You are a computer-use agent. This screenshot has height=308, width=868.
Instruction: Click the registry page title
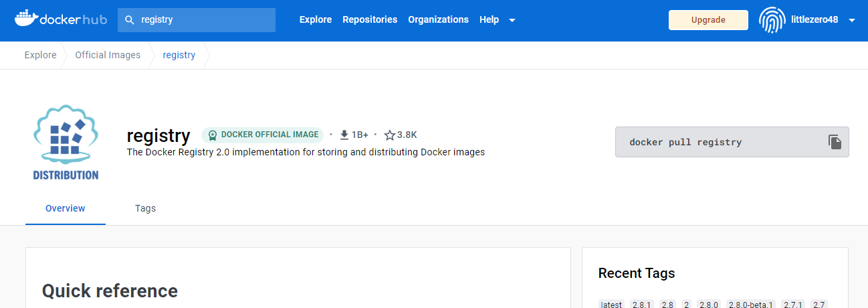pos(158,136)
